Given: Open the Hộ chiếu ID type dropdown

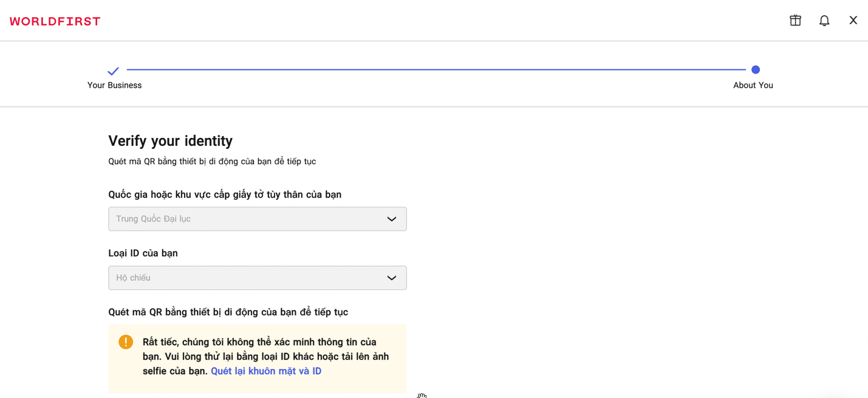Looking at the screenshot, I should pos(243,278).
